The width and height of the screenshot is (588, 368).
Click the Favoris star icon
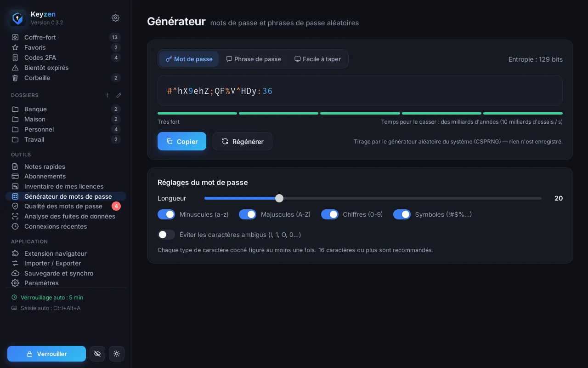point(15,47)
